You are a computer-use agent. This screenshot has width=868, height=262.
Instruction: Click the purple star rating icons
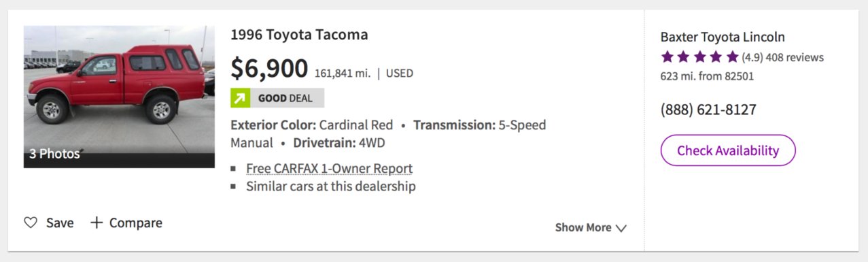coord(699,57)
